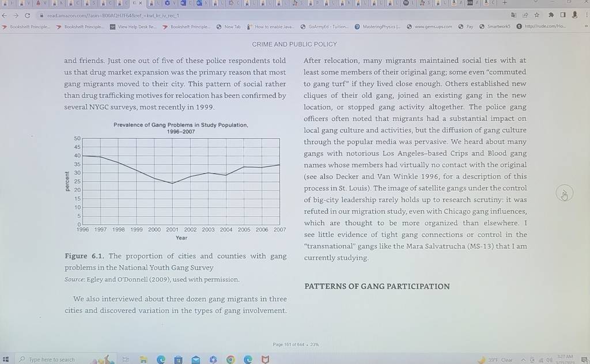Expand the hidden bookmarks overflow chevron

tap(586, 26)
